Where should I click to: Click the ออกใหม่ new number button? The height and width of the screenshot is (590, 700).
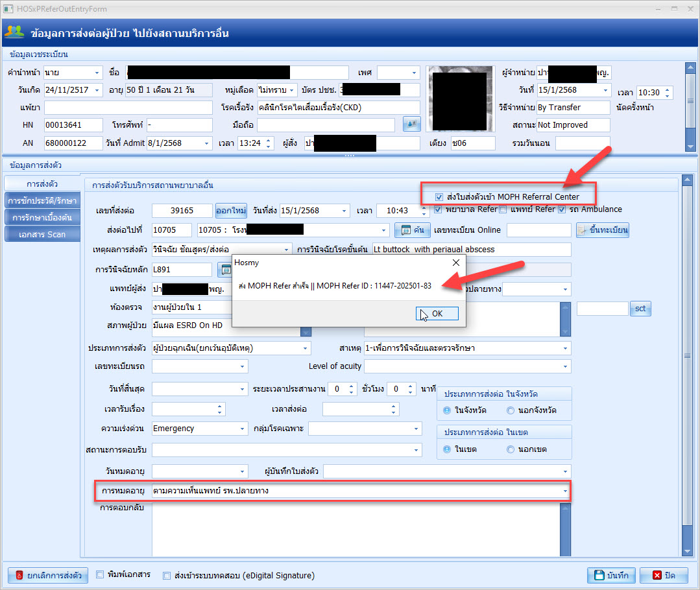[x=231, y=210]
